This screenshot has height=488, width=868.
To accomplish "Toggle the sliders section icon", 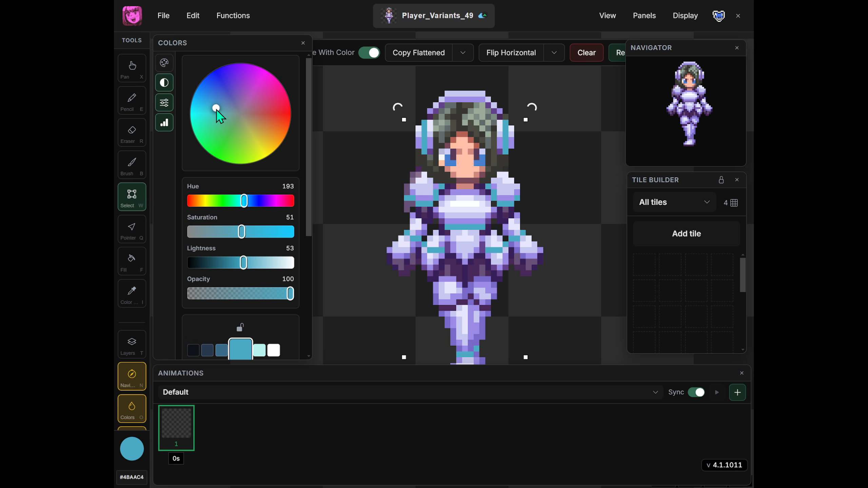I will 164,103.
